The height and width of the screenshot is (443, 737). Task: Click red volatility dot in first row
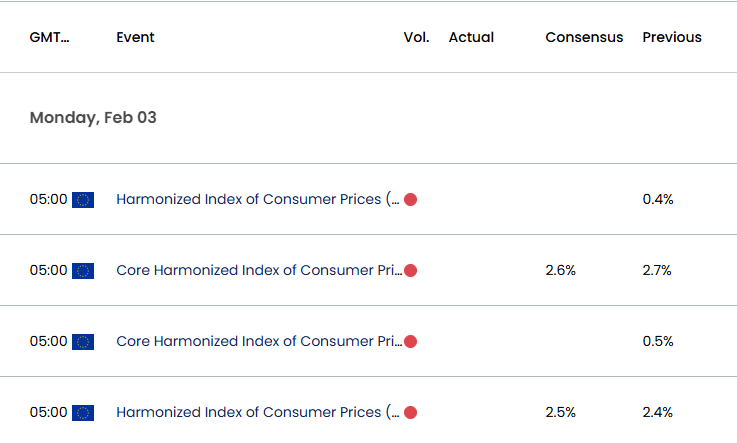pyautogui.click(x=410, y=200)
